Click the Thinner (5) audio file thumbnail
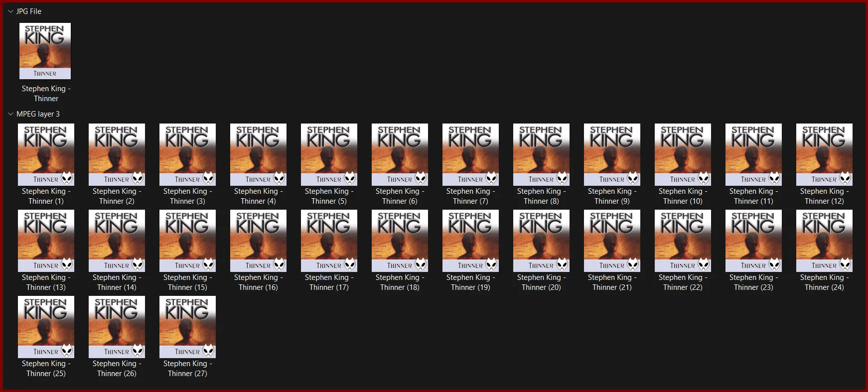 pos(329,154)
